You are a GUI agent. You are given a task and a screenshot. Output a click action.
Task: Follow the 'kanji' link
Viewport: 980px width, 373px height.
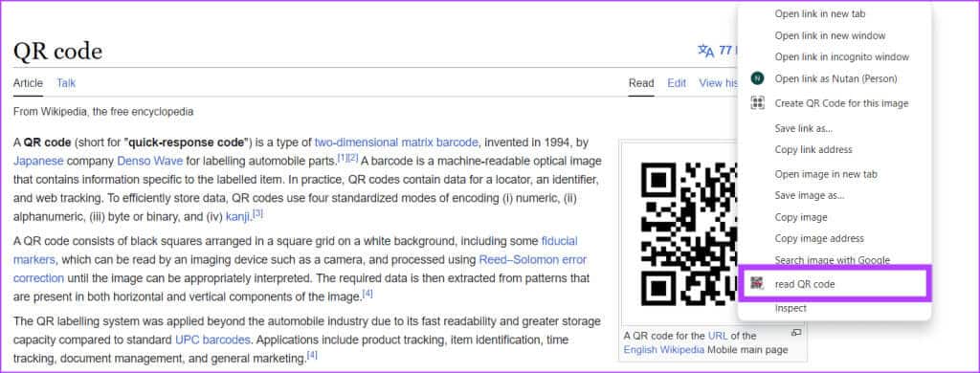pos(238,216)
